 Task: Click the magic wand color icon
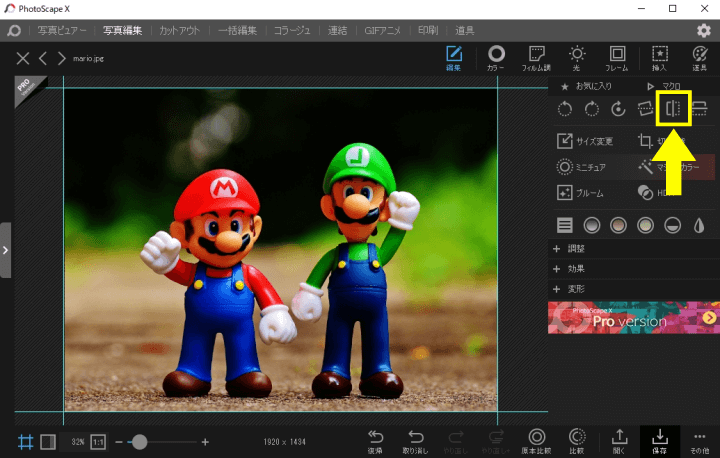[645, 167]
